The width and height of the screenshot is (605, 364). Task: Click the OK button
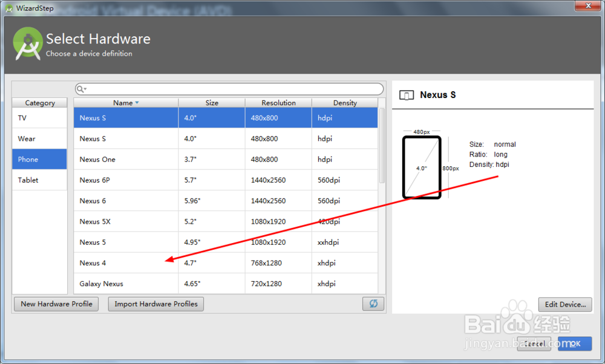click(575, 343)
